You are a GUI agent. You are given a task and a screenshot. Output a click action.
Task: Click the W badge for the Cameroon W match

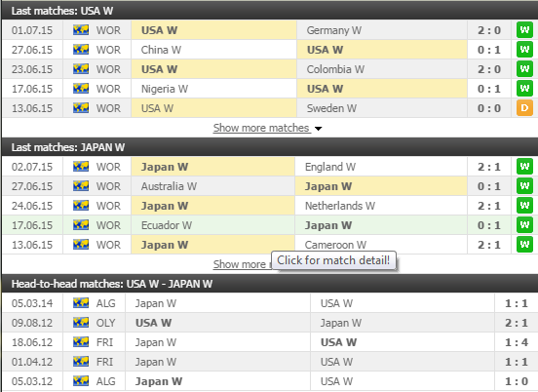[x=524, y=245]
